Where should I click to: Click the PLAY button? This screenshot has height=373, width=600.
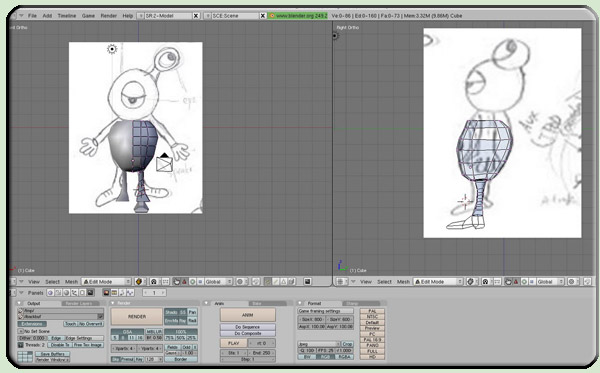(233, 343)
